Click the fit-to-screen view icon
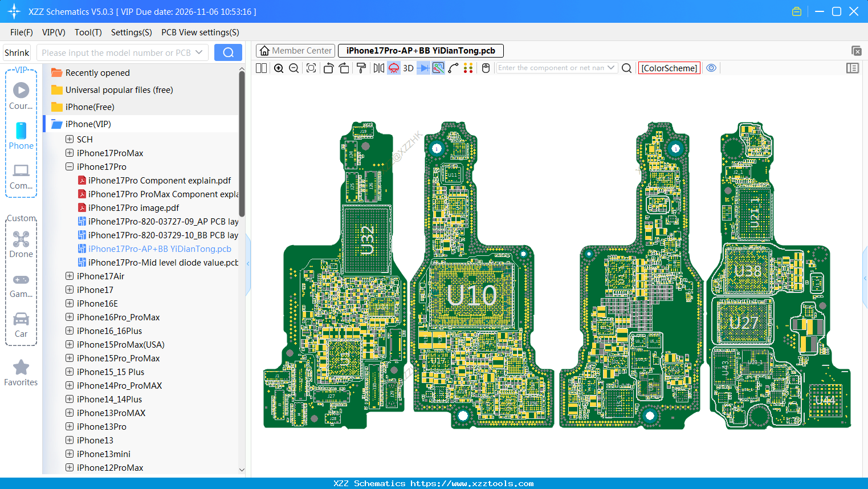The width and height of the screenshot is (868, 489). click(311, 68)
